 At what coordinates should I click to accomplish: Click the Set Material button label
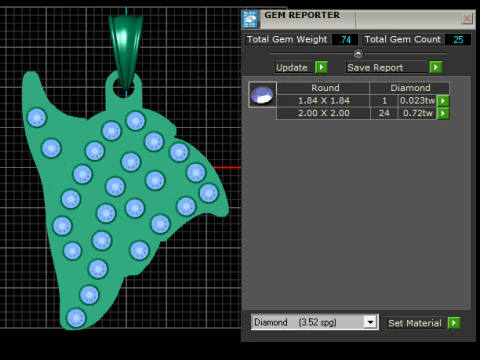(415, 323)
